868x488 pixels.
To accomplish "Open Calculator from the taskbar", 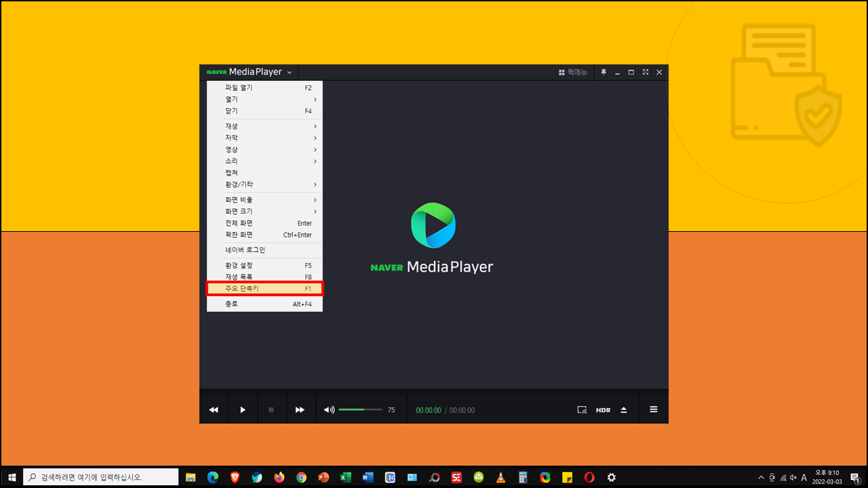I will tap(523, 477).
